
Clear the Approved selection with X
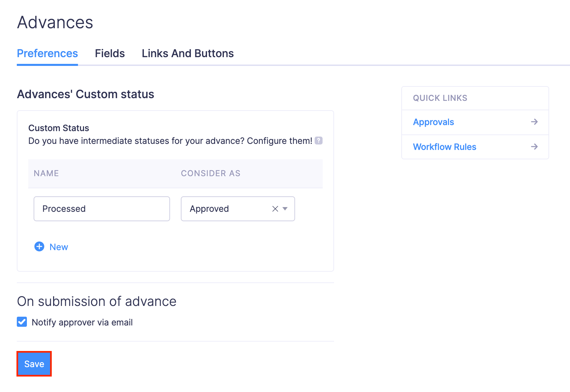(x=275, y=209)
